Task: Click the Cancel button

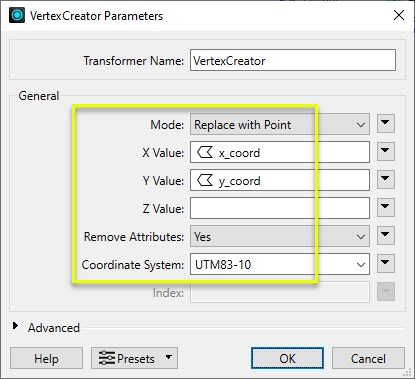Action: pos(368,358)
